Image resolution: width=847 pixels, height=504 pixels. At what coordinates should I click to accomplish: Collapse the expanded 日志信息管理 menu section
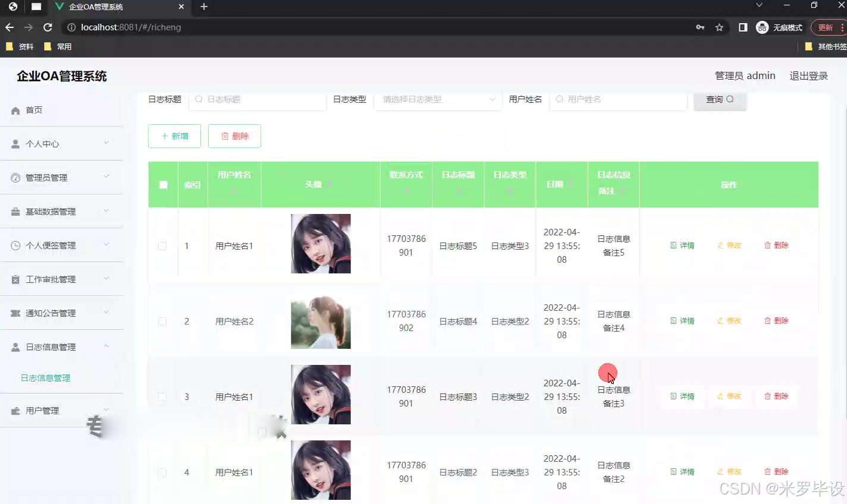(62, 346)
